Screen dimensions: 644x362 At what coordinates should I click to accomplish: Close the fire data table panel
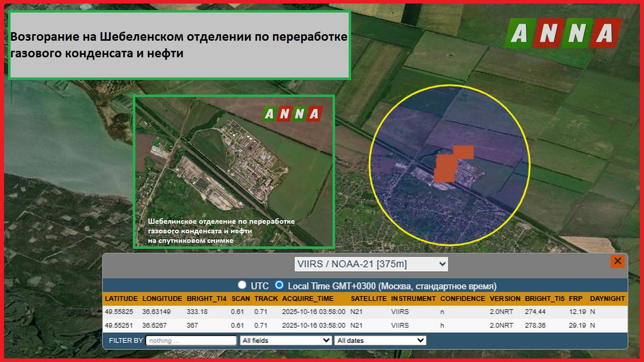617,261
